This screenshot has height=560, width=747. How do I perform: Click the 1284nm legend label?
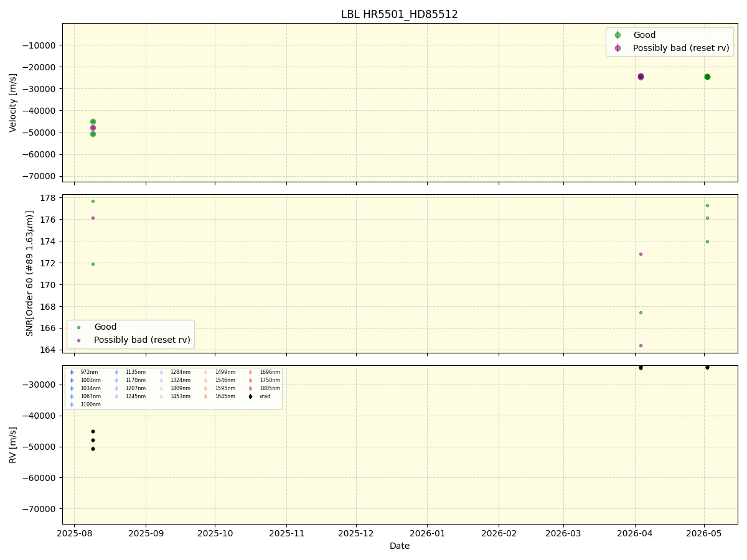pos(180,372)
